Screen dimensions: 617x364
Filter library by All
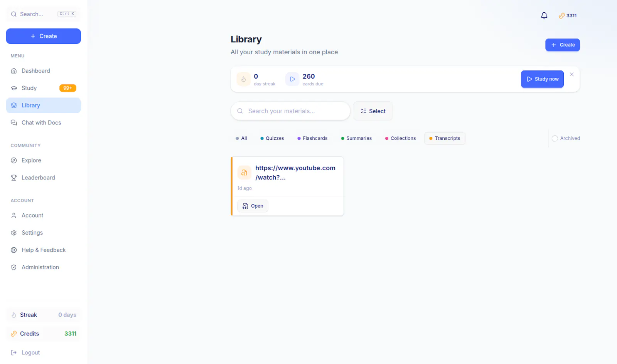click(241, 139)
